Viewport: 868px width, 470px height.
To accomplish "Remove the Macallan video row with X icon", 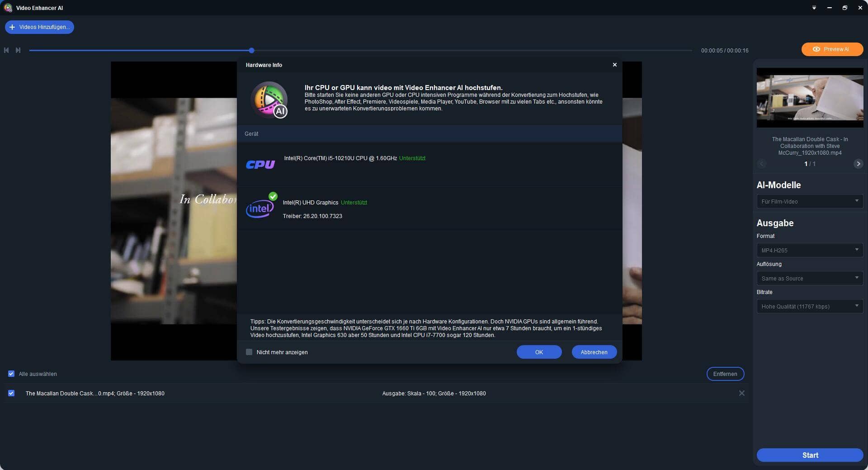I will (741, 393).
